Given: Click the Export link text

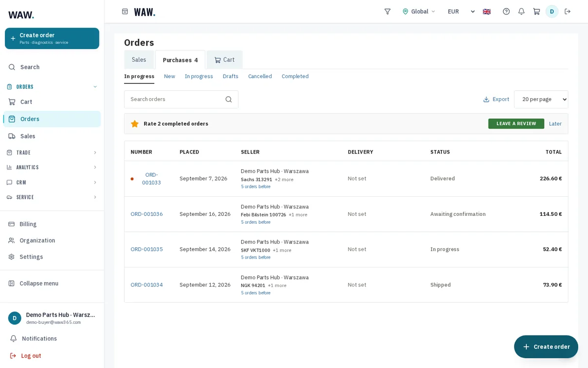Looking at the screenshot, I should pyautogui.click(x=501, y=99).
